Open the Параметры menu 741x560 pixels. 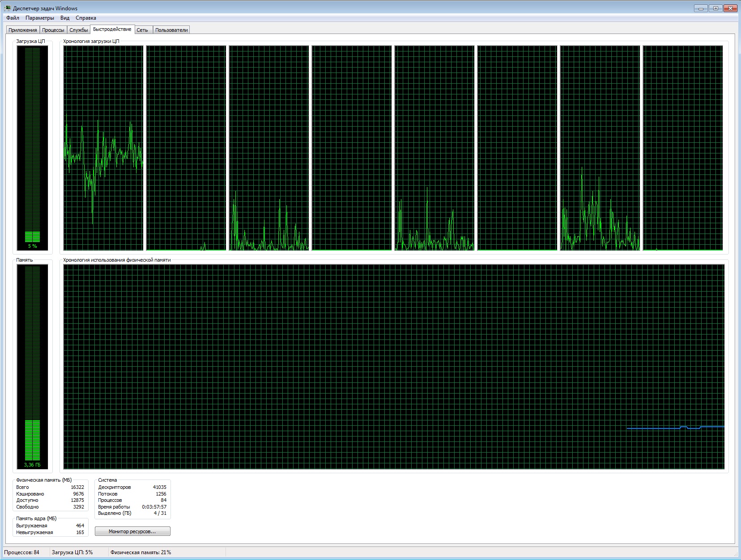(x=40, y=18)
